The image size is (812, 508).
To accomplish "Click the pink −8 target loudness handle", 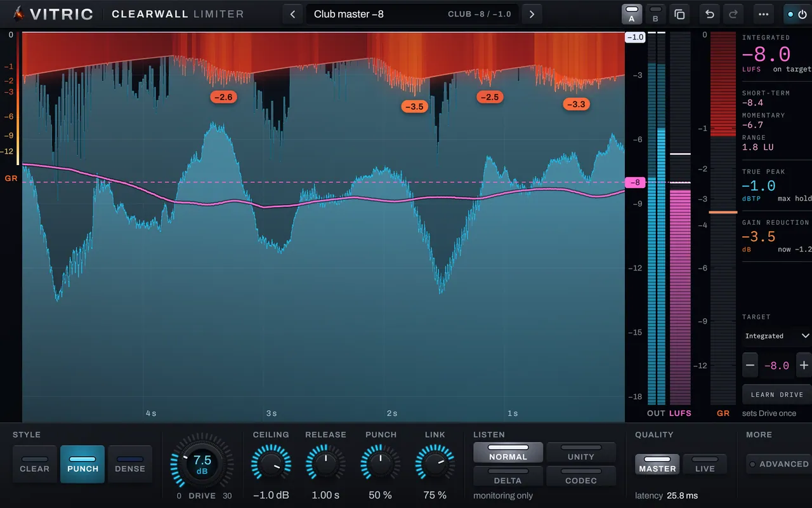I will (635, 182).
